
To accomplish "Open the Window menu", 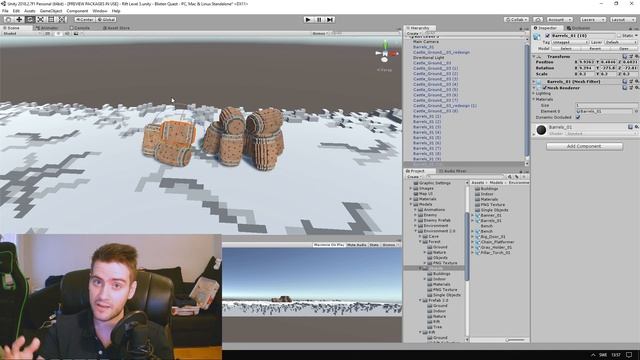I will point(100,11).
